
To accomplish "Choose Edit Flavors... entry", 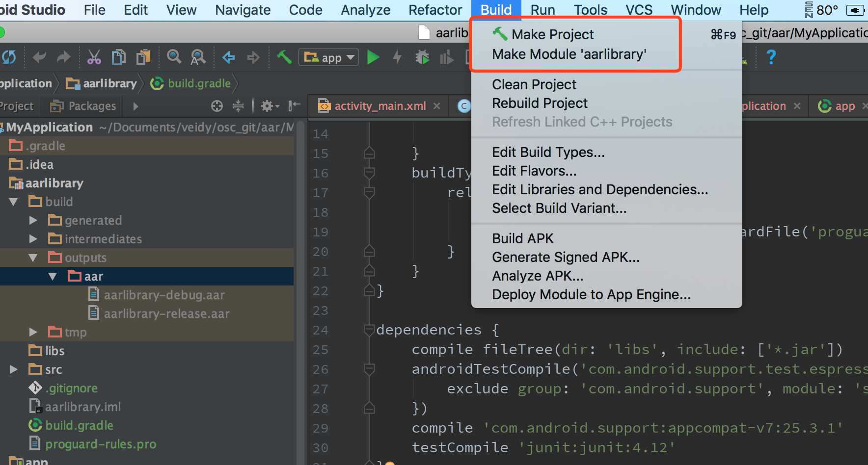I will [x=607, y=171].
